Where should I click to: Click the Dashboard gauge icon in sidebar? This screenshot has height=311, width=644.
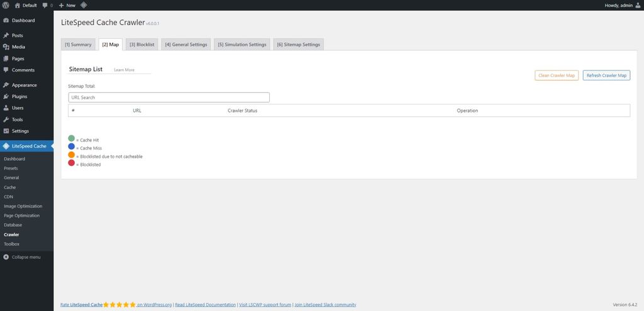pos(6,21)
